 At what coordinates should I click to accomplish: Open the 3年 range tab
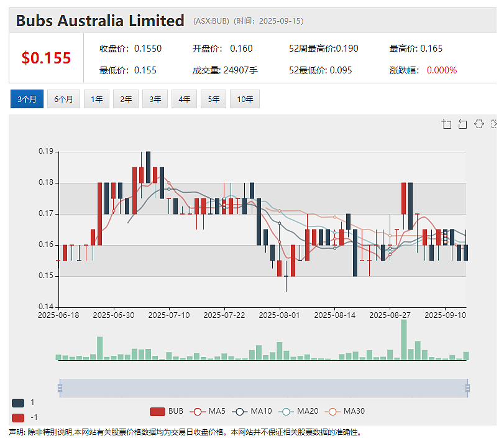click(155, 99)
